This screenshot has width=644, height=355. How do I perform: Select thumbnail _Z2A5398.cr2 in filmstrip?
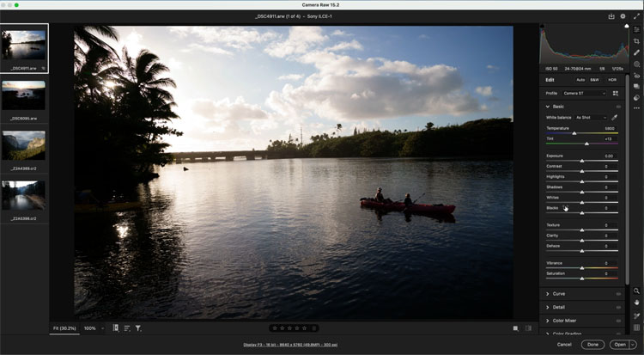(x=23, y=195)
